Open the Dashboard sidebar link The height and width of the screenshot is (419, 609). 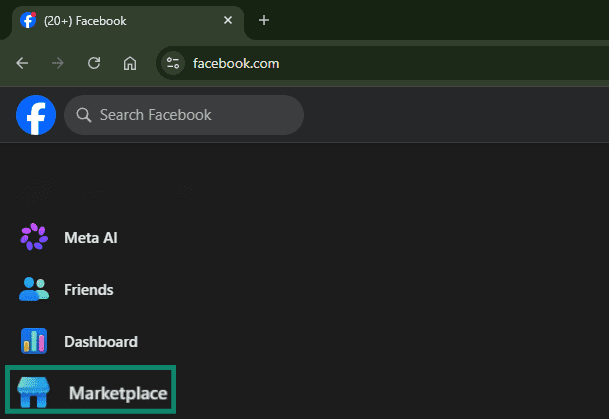pyautogui.click(x=80, y=342)
